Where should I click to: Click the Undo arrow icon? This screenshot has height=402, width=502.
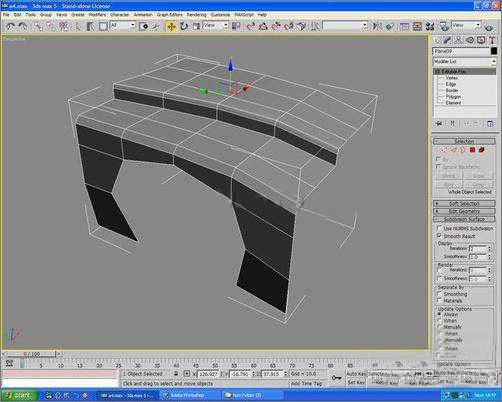10,26
